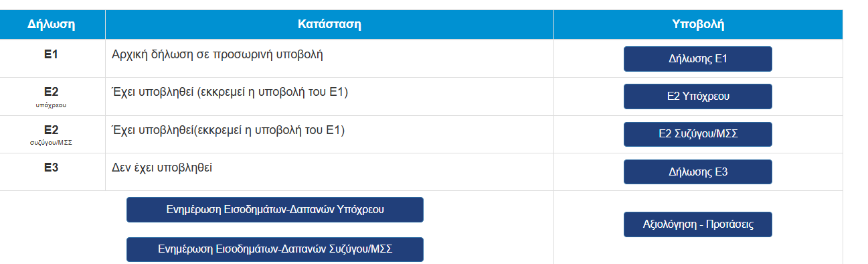
Task: Open the Δήλωσης Ε1 submission button
Action: 697,59
